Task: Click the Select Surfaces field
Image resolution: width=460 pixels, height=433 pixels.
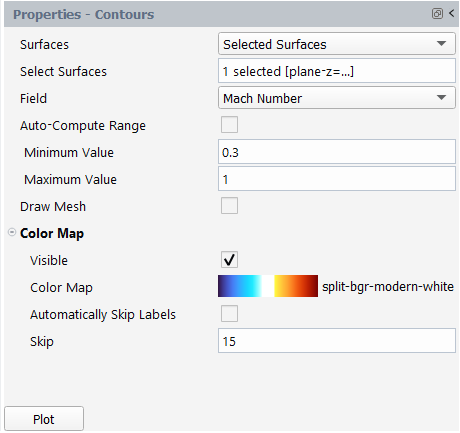Action: (x=337, y=71)
